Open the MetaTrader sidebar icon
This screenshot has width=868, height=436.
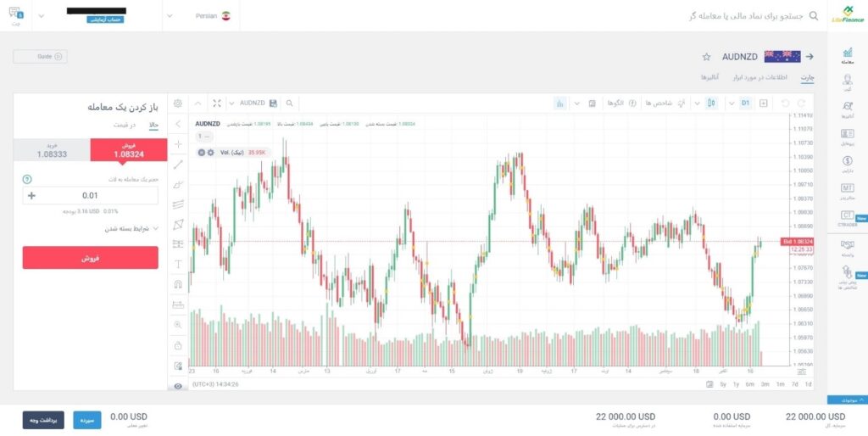click(847, 190)
